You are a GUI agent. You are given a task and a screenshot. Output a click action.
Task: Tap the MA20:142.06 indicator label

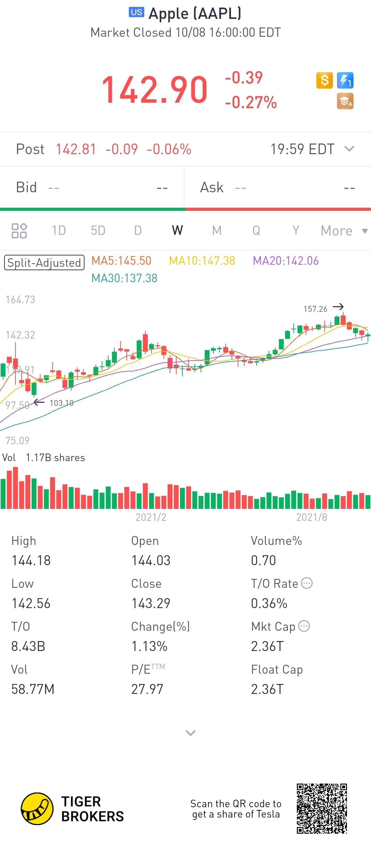(286, 261)
